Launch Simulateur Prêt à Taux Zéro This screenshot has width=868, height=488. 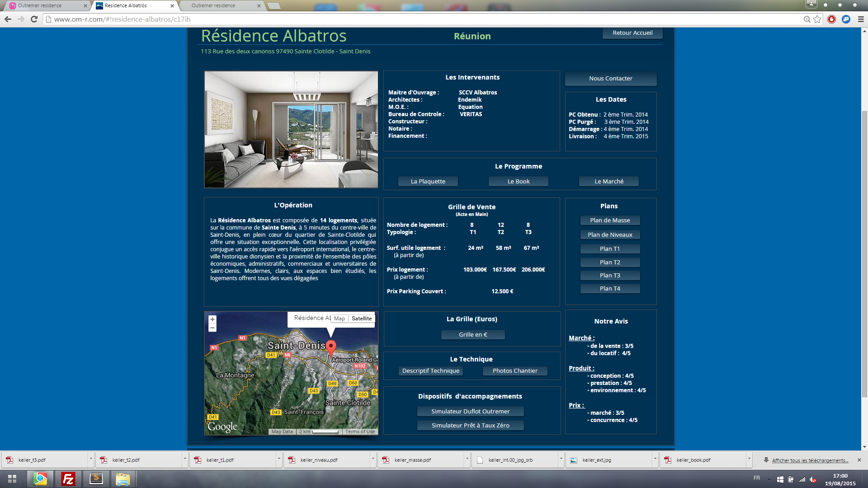click(x=470, y=425)
